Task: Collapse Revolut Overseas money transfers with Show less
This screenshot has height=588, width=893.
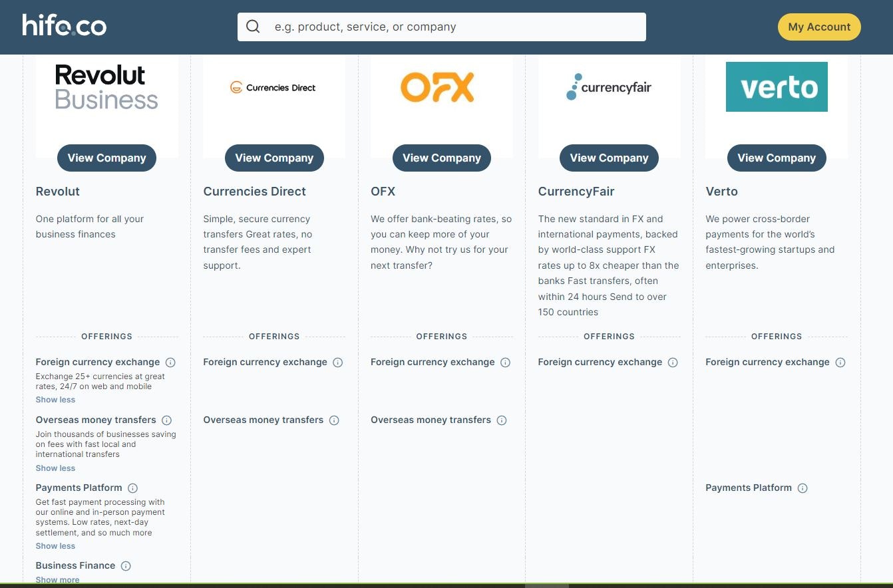Action: 55,468
